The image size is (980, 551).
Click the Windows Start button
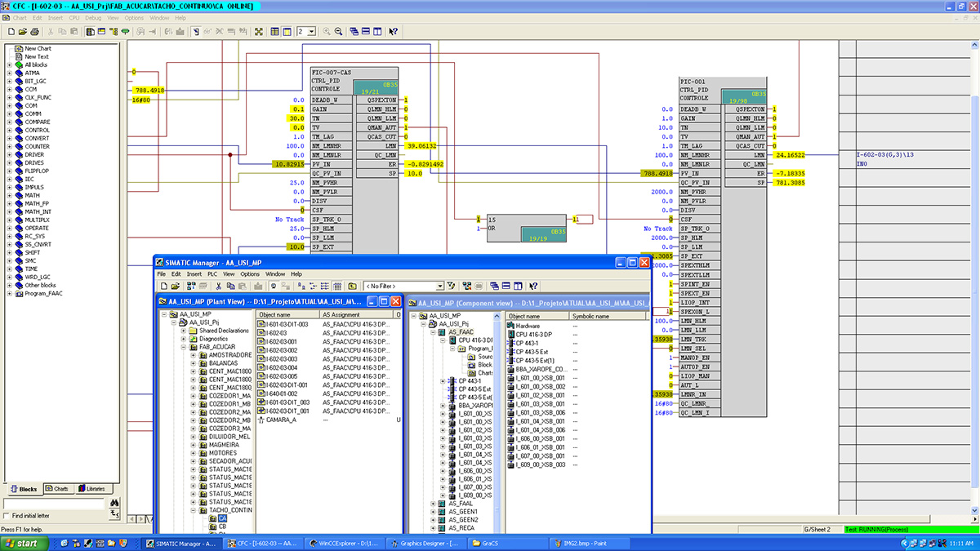23,543
